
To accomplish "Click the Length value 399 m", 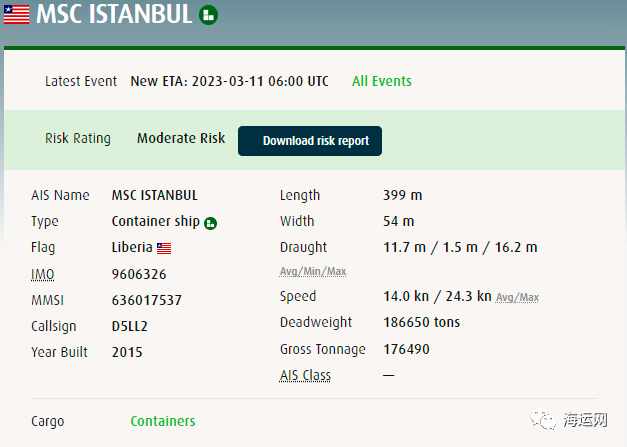I will [x=403, y=195].
